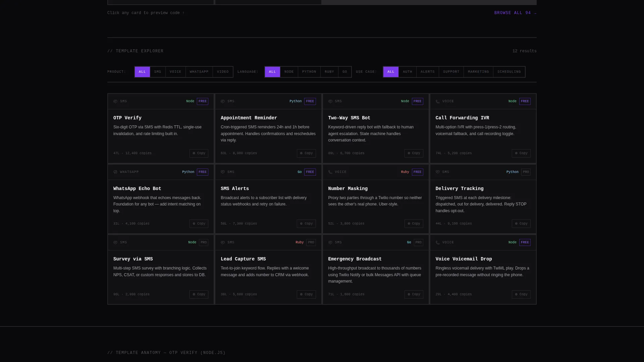Select the ALL language filter

click(272, 72)
